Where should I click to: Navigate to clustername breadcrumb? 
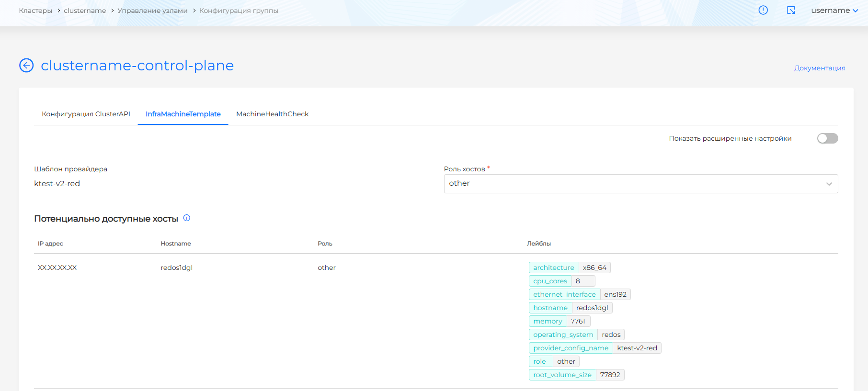pos(85,11)
